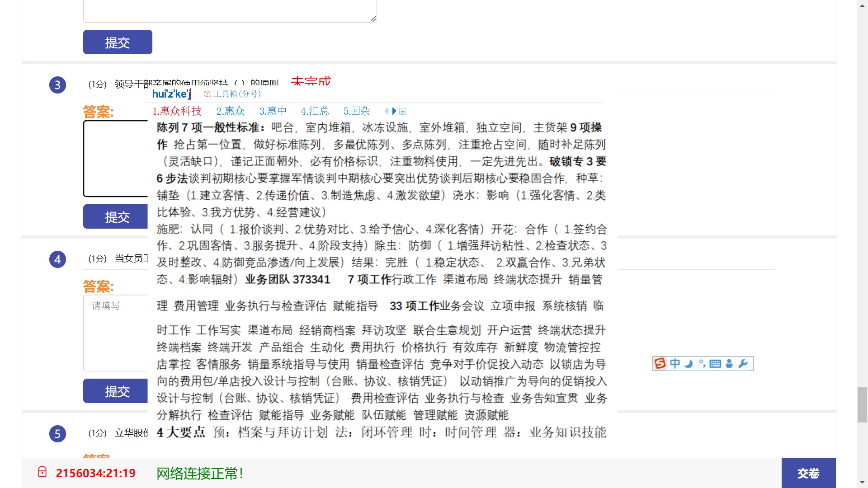
Task: Click the user account person icon
Action: tap(729, 364)
